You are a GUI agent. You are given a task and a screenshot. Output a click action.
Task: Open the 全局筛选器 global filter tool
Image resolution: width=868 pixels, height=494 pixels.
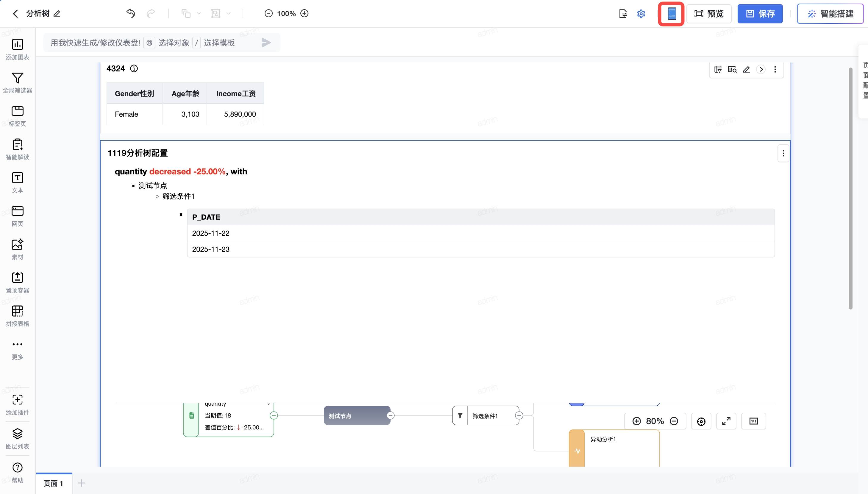pyautogui.click(x=17, y=82)
